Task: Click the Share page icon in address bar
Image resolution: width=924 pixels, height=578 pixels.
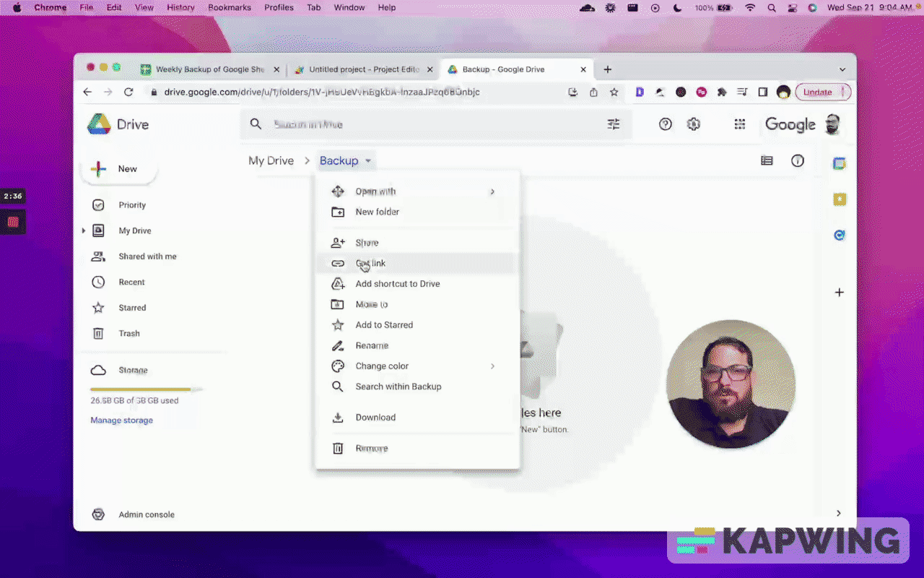Action: [x=593, y=92]
